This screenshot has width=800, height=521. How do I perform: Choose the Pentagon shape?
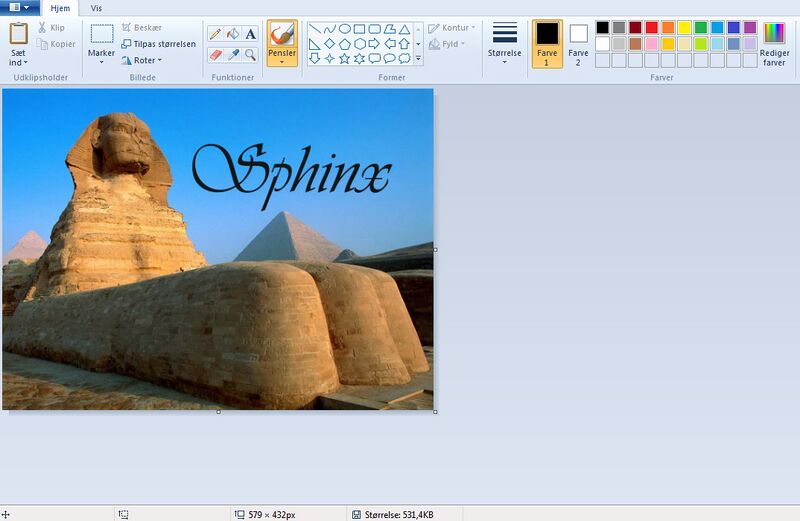pos(344,44)
